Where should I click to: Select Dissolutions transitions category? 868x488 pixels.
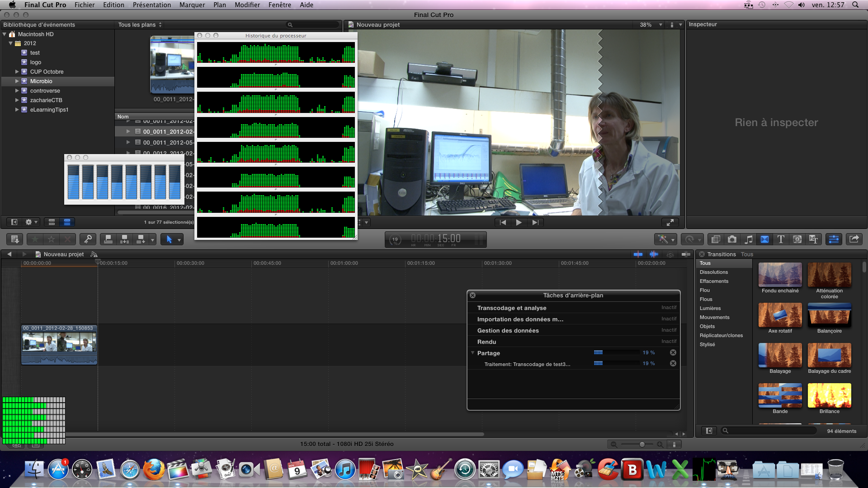click(x=714, y=272)
